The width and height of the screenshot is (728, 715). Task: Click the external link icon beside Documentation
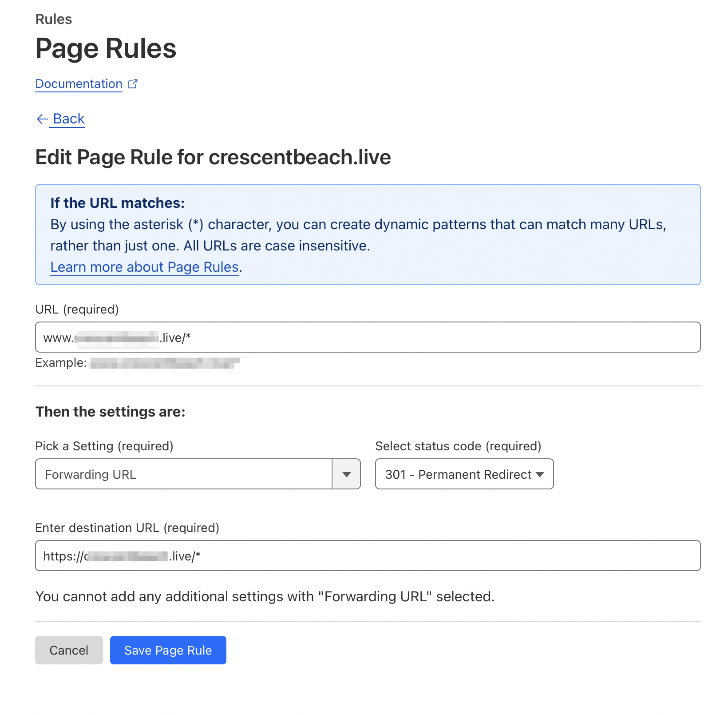pyautogui.click(x=133, y=84)
